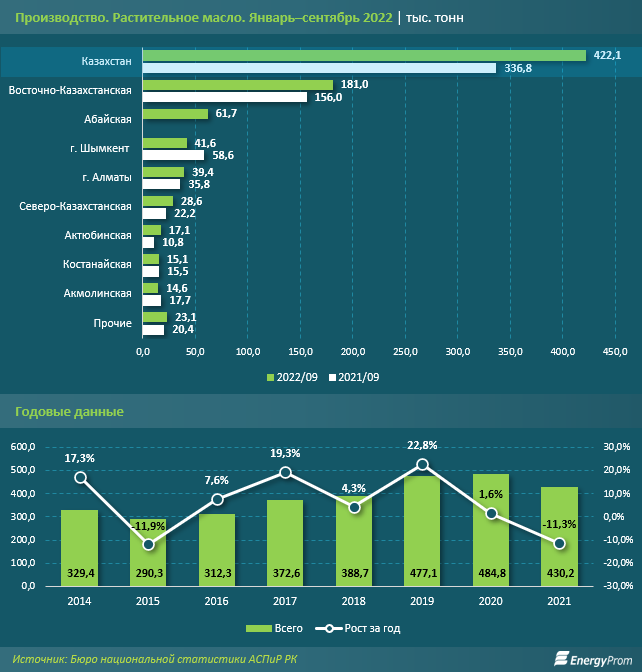
Task: Click the green 2022/09 legend swatch
Action: [270, 377]
